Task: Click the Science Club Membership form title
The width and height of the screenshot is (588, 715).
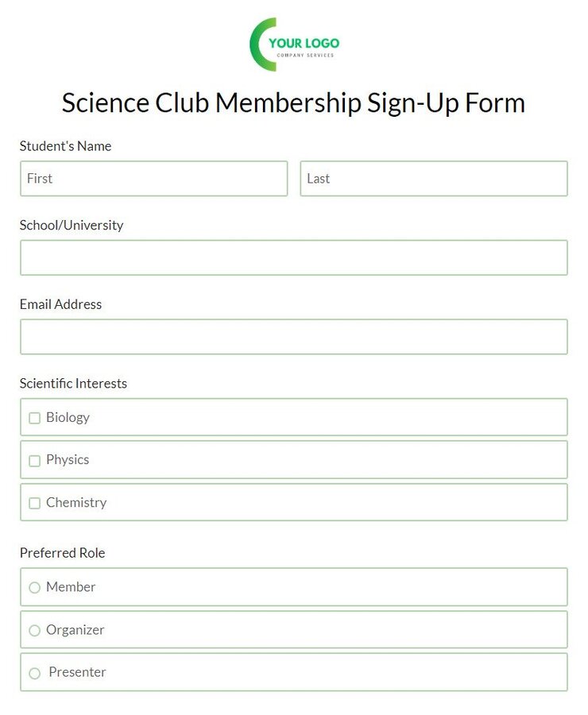Action: click(294, 103)
